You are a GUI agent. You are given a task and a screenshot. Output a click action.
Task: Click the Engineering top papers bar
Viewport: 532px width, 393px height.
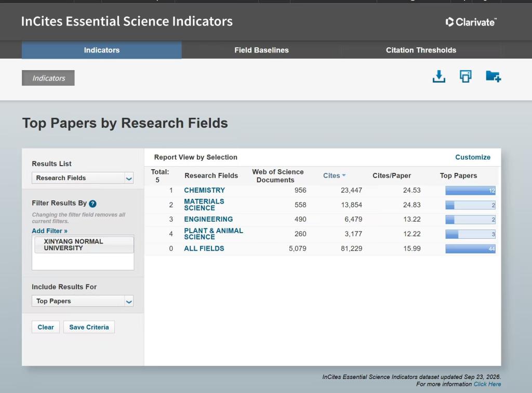click(470, 220)
